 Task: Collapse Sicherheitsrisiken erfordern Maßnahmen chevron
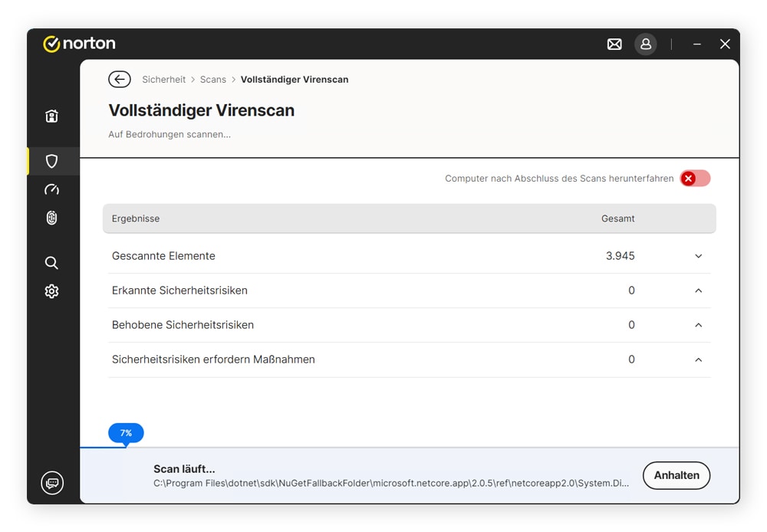coord(698,360)
